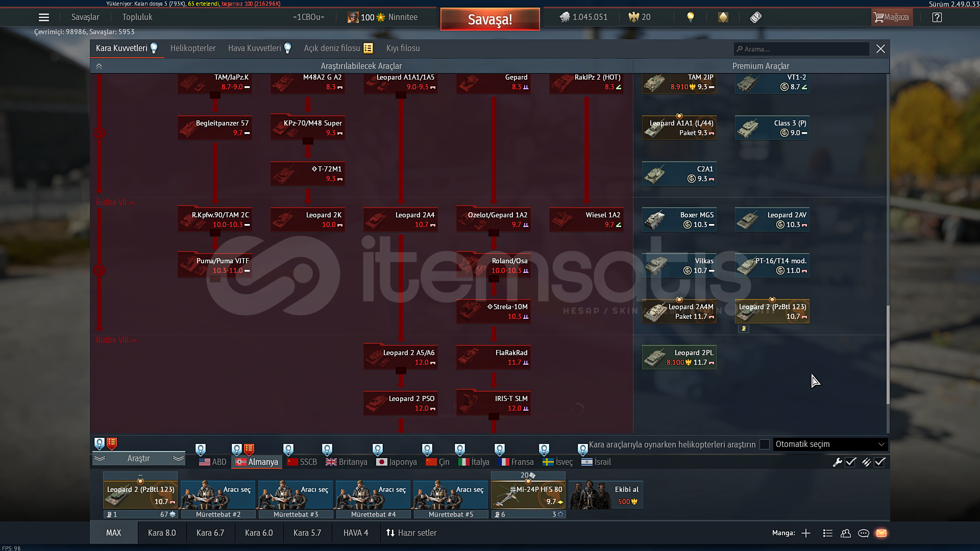Click the wrench icon near country flags
Image resolution: width=980 pixels, height=551 pixels.
[x=837, y=462]
